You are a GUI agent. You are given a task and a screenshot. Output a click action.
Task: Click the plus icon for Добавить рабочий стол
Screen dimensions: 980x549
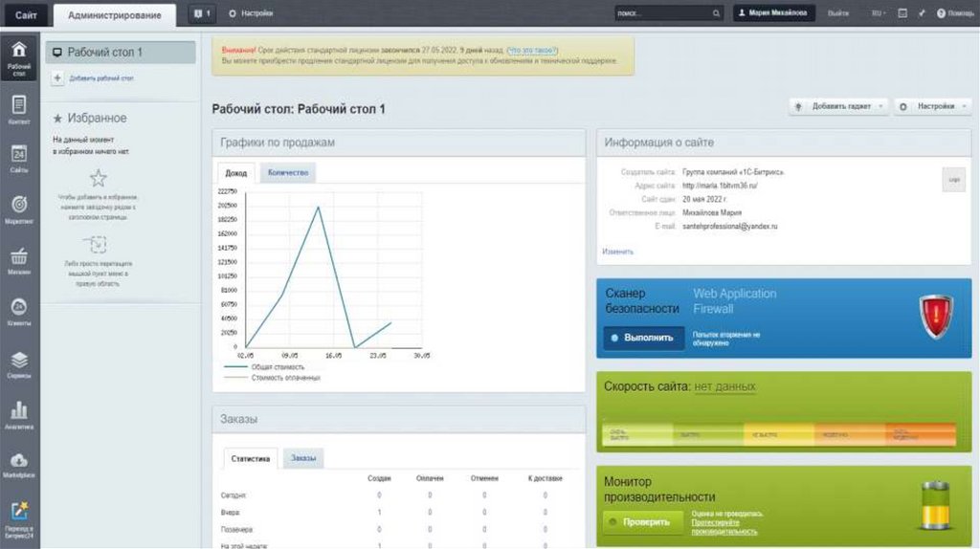[57, 78]
